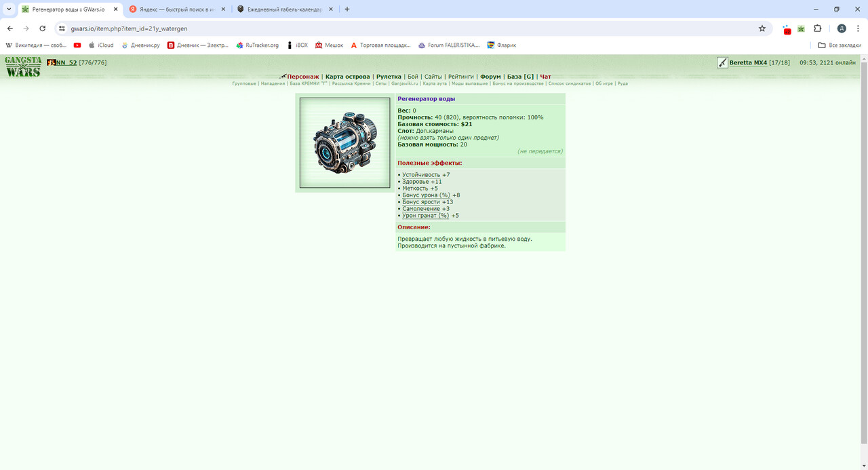The width and height of the screenshot is (868, 470).
Task: Click the Регенератор воды item image
Action: (345, 143)
